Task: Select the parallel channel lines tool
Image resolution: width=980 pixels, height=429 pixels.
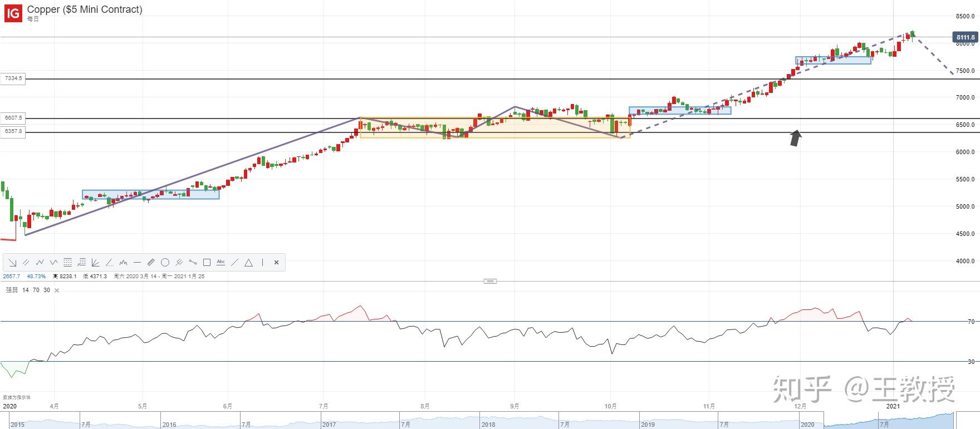Action: pyautogui.click(x=26, y=263)
